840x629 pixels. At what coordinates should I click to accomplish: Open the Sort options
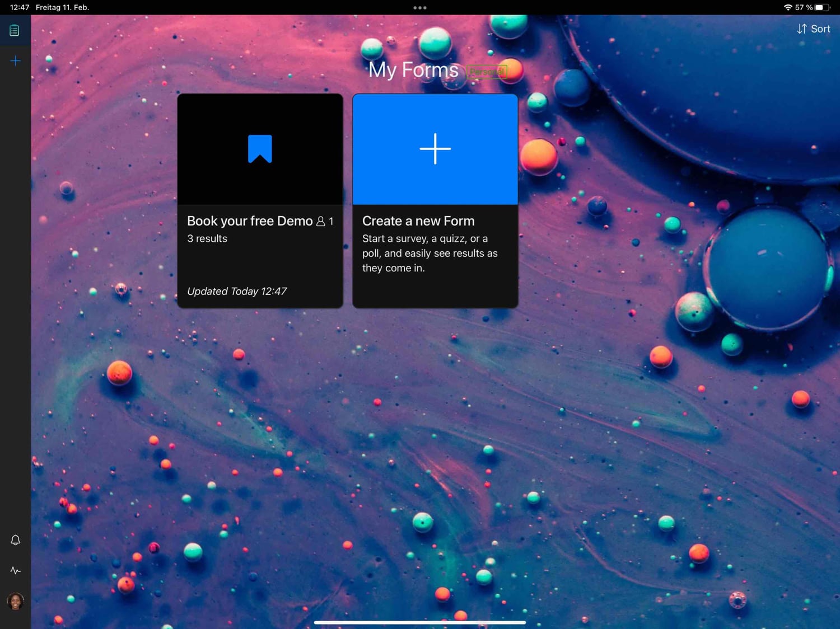click(x=820, y=29)
